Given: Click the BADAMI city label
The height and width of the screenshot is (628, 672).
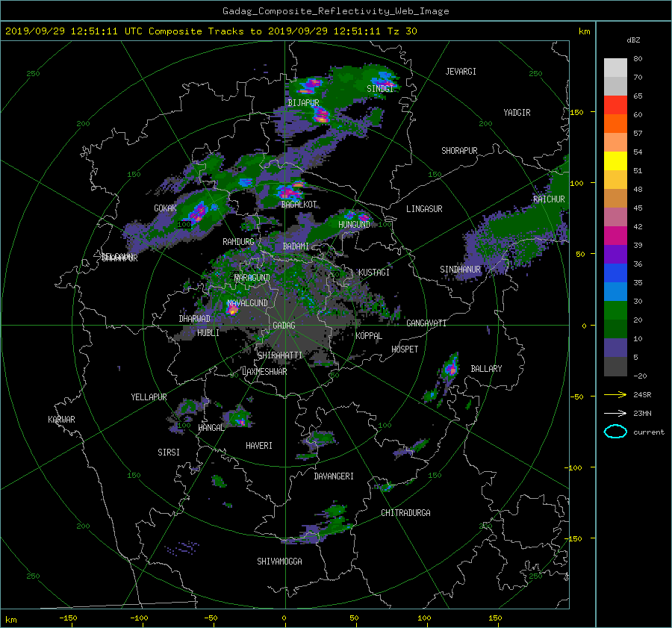Looking at the screenshot, I should pyautogui.click(x=296, y=246).
